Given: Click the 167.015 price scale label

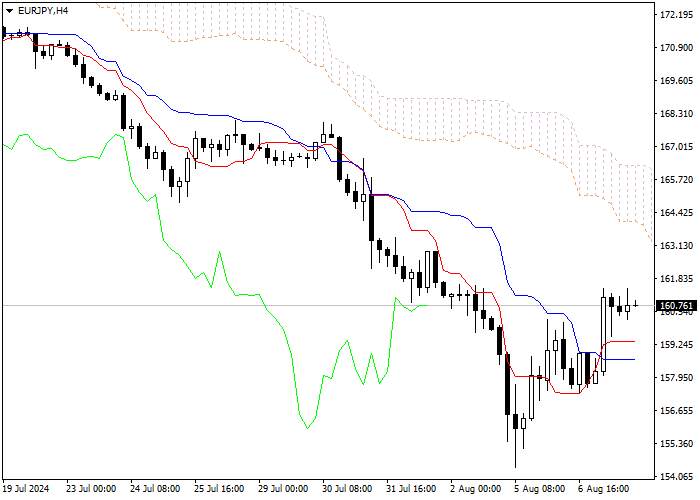Looking at the screenshot, I should (x=676, y=147).
